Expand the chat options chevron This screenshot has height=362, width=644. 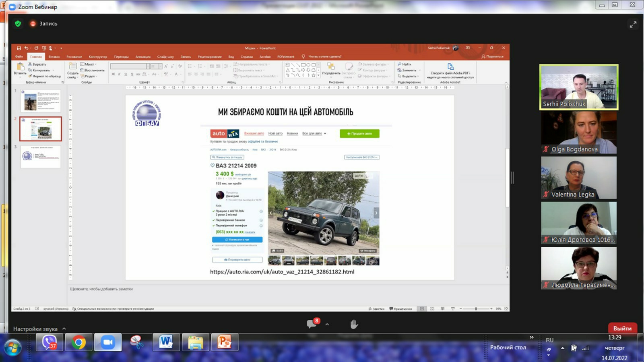327,325
